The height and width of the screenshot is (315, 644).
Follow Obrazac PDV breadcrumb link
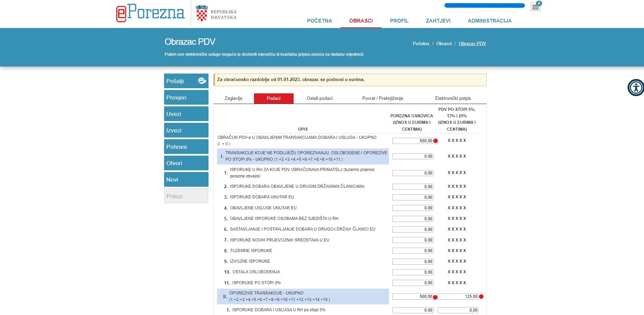tap(472, 44)
